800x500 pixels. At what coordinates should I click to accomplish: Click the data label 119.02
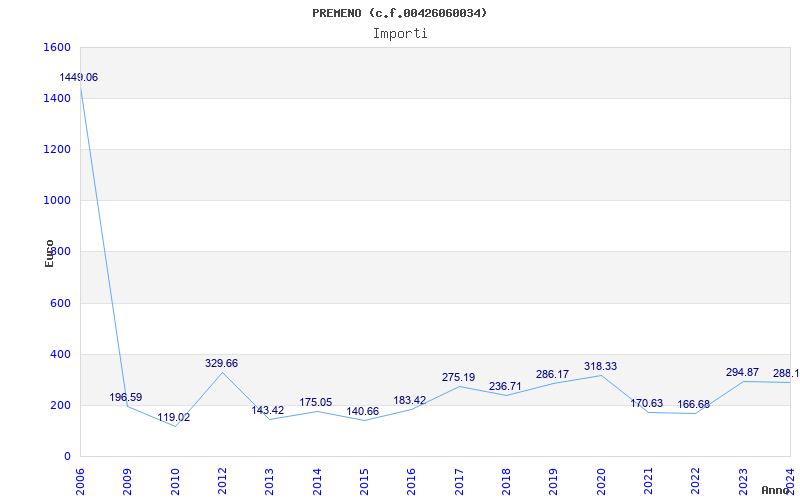173,417
